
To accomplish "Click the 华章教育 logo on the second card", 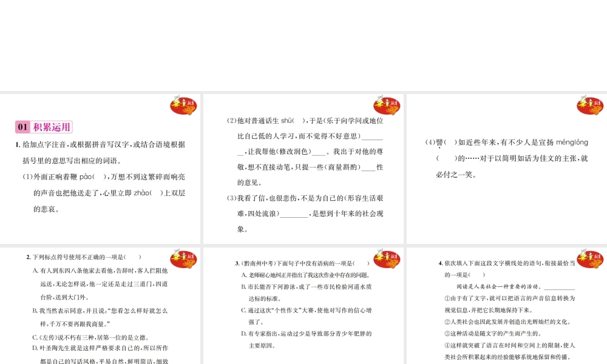I will (387, 105).
